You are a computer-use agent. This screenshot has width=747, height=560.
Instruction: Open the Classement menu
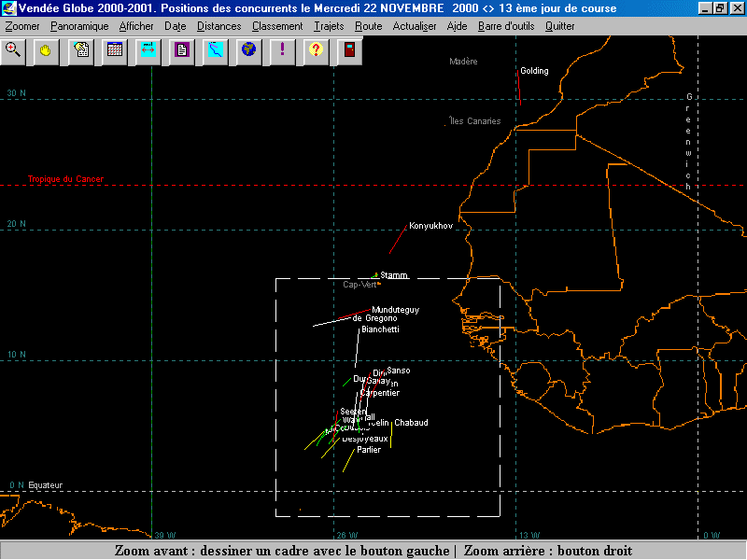(x=277, y=26)
